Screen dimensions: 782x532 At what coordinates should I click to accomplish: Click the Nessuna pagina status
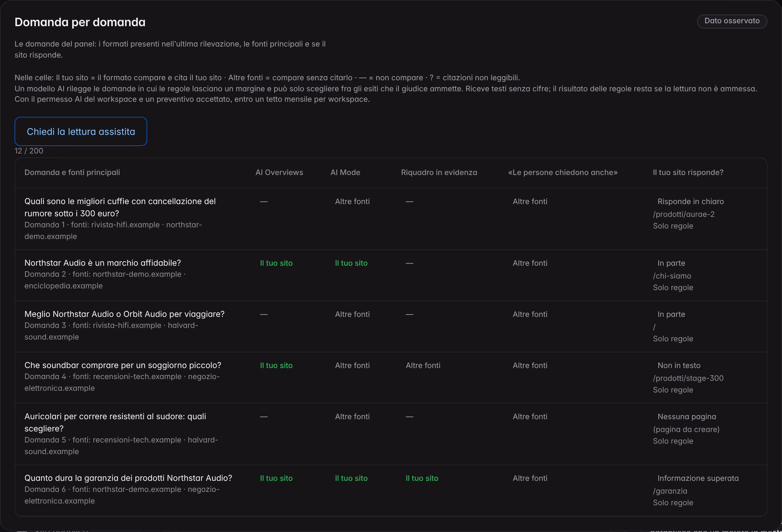pyautogui.click(x=687, y=416)
